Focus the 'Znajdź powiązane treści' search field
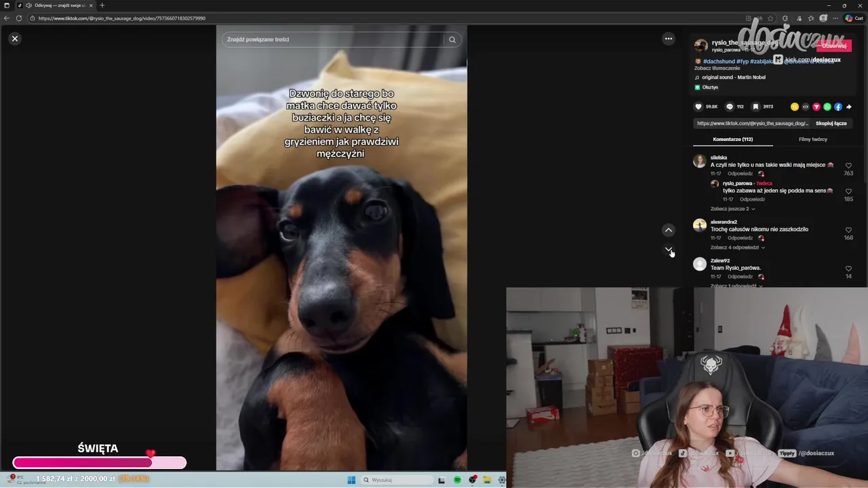Image resolution: width=868 pixels, height=488 pixels. (x=332, y=39)
